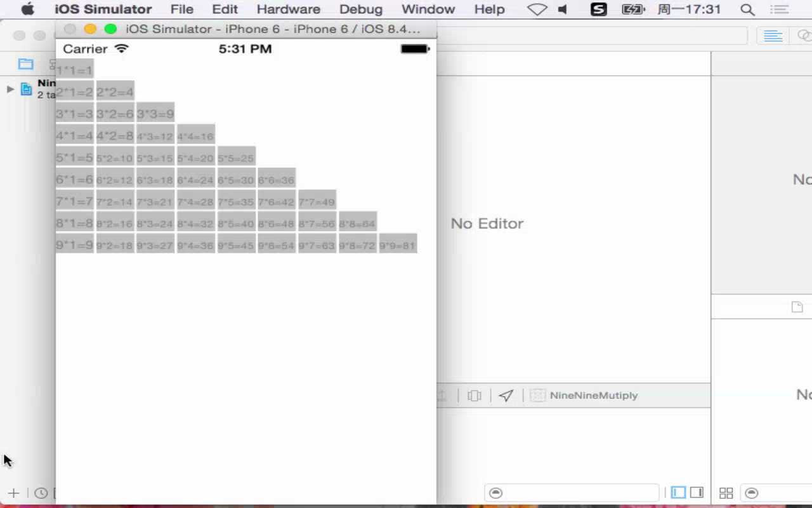Minimize the iOS Simulator window
This screenshot has width=812, height=508.
click(90, 29)
